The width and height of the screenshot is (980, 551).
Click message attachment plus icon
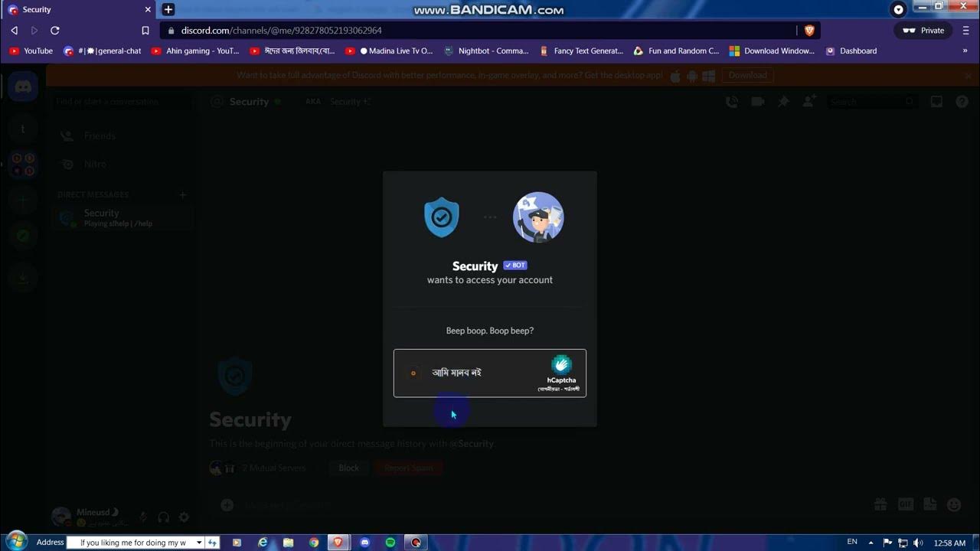pos(227,505)
